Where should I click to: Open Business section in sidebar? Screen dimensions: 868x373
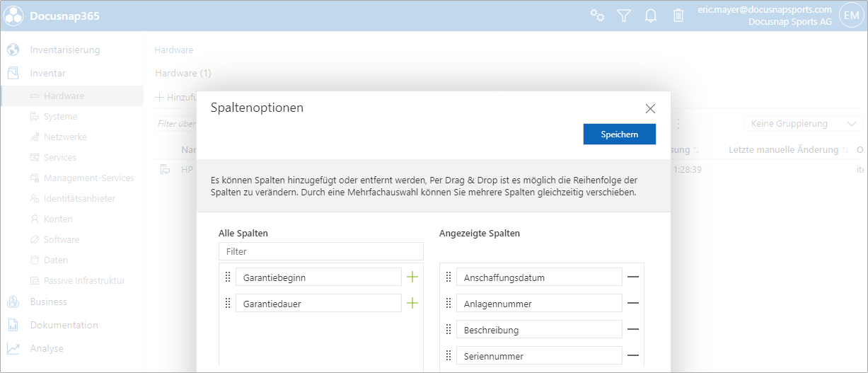tap(49, 302)
